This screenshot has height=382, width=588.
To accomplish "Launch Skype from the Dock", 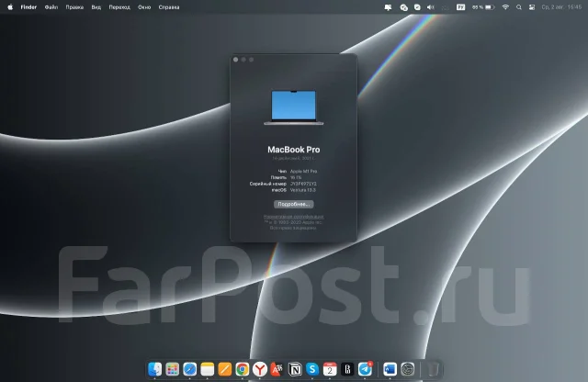I will pos(312,369).
